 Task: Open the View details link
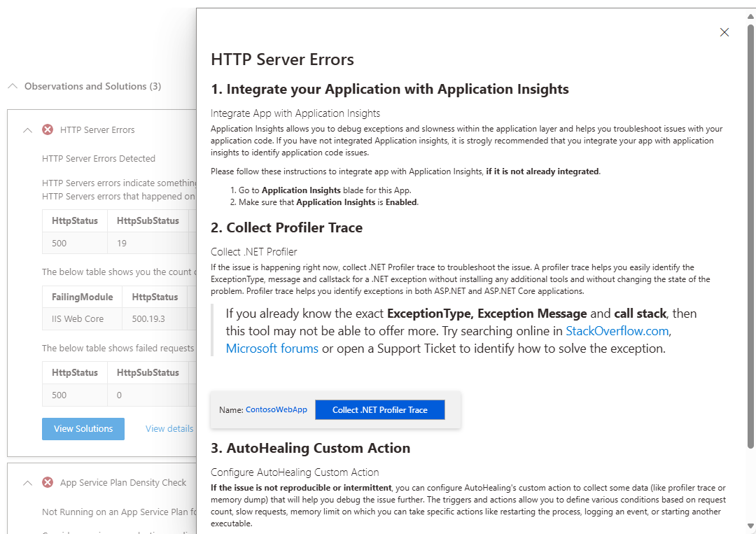coord(169,428)
